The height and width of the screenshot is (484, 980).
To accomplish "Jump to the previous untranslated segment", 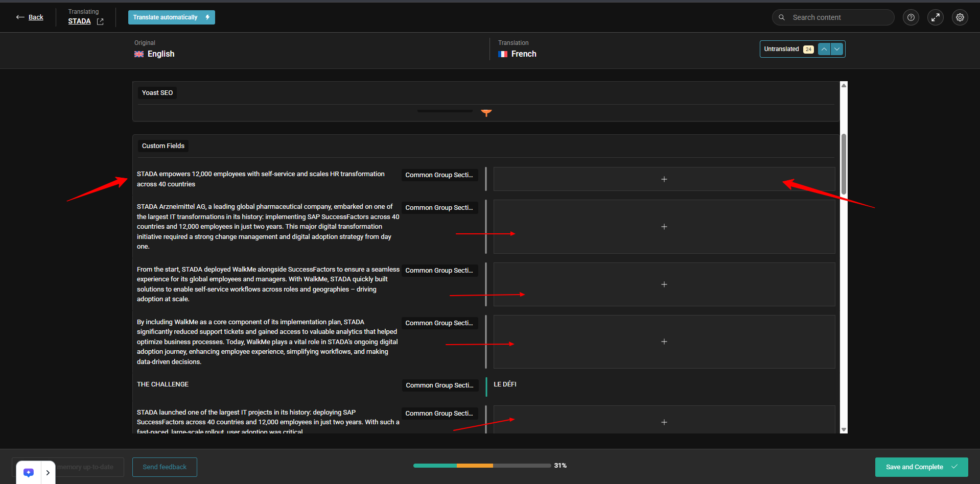I will click(824, 49).
